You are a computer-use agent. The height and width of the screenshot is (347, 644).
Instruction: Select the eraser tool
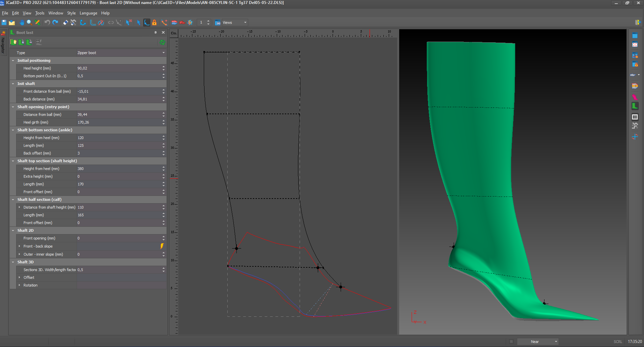tap(66, 23)
